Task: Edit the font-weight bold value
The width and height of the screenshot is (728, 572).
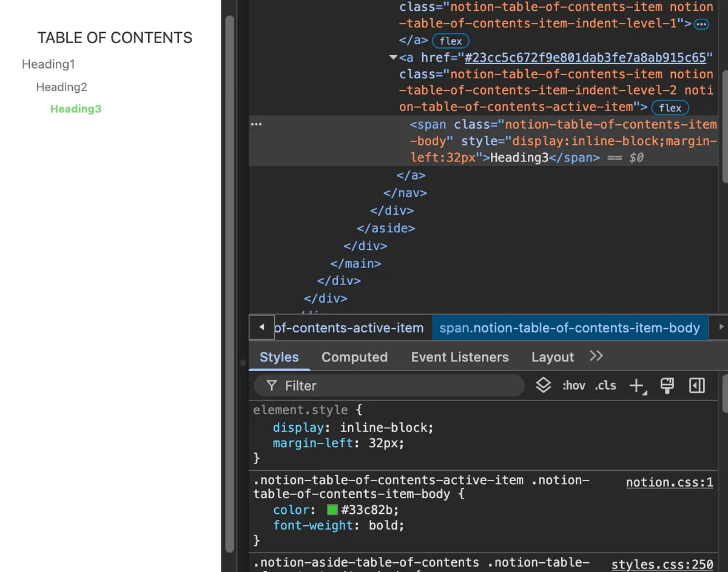Action: pos(385,525)
